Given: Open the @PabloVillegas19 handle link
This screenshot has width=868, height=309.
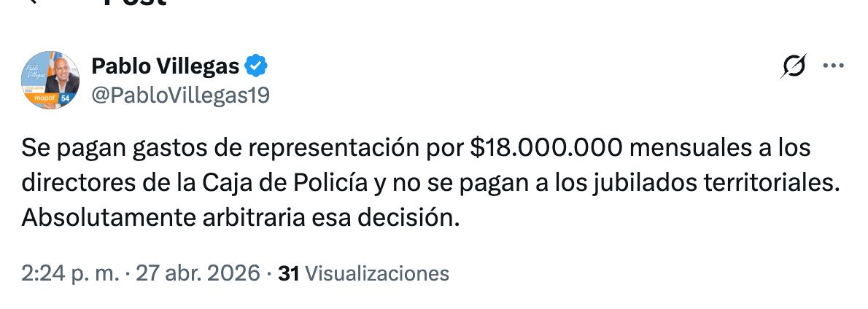Looking at the screenshot, I should [x=180, y=95].
